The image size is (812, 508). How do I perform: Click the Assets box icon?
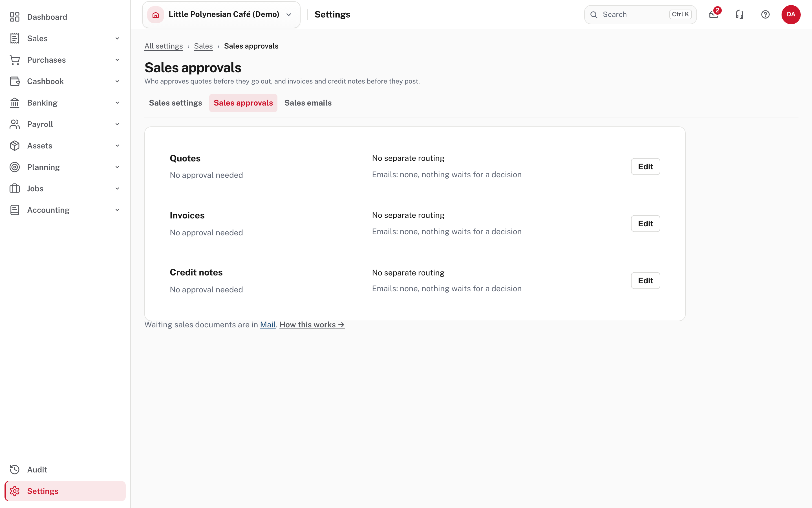(x=15, y=145)
